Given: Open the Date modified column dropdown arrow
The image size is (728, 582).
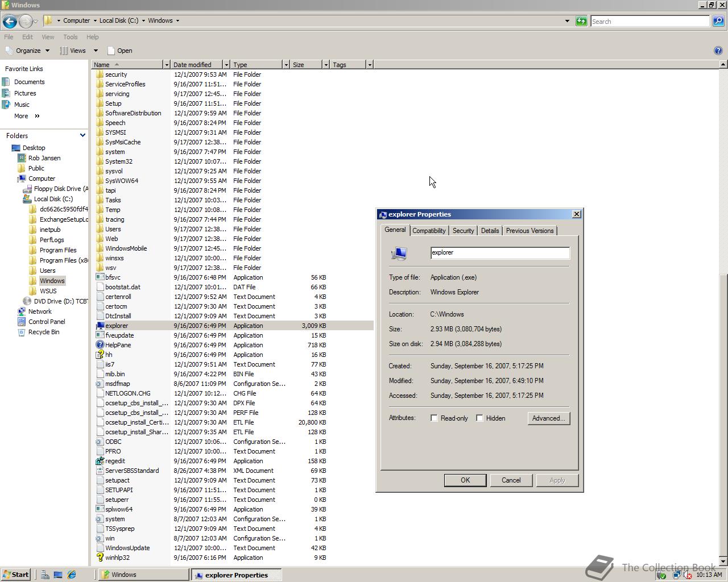Looking at the screenshot, I should 226,65.
